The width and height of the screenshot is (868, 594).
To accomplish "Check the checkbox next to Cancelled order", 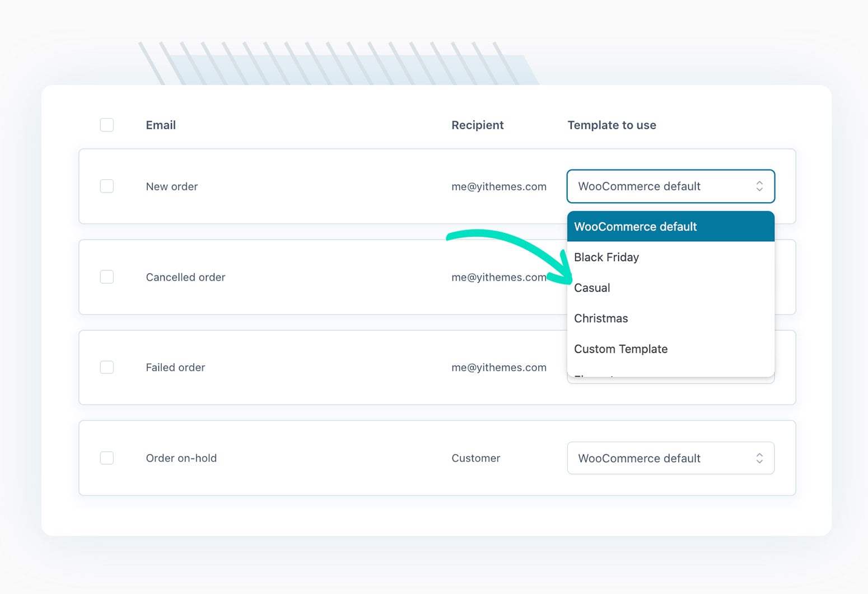I will coord(106,277).
